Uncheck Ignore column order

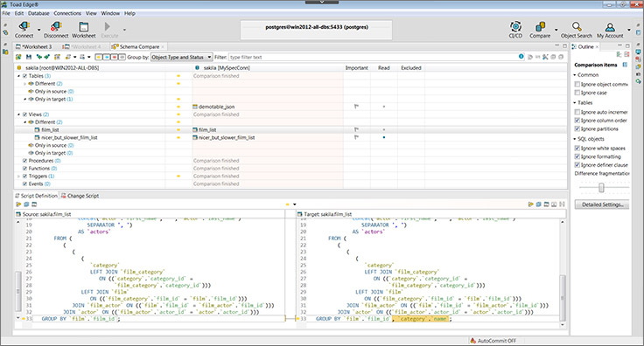click(577, 121)
